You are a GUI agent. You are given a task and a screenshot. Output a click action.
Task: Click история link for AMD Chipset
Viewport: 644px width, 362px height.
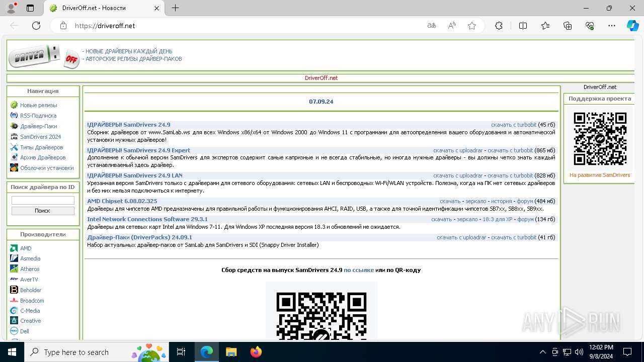(502, 201)
